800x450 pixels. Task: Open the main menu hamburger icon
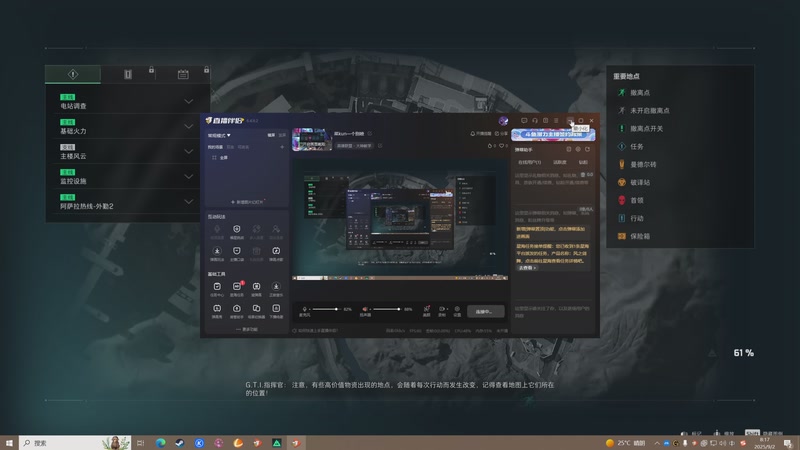tap(556, 121)
